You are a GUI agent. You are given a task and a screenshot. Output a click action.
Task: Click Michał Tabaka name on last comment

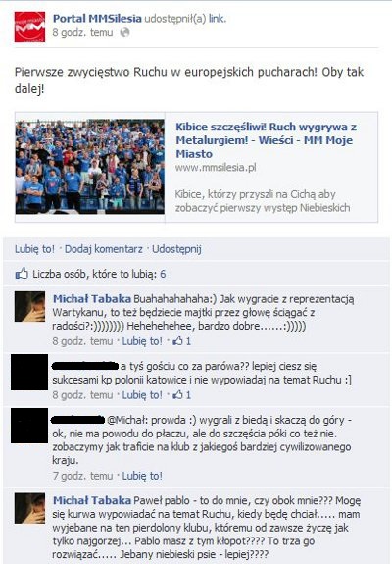click(92, 500)
